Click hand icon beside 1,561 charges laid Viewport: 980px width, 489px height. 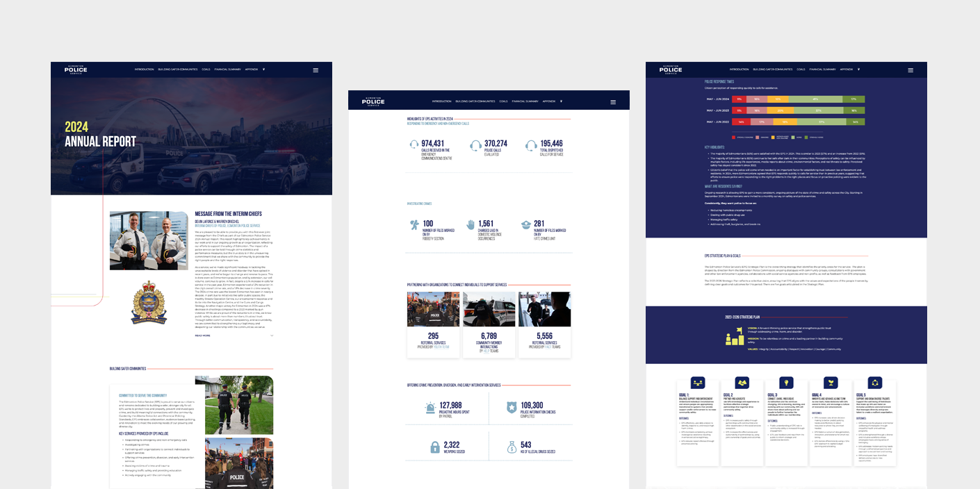[471, 224]
